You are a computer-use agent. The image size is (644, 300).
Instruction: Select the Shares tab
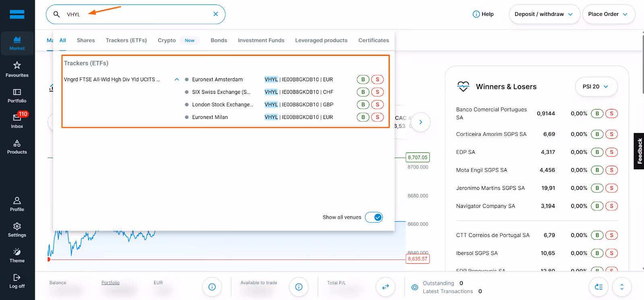point(86,40)
